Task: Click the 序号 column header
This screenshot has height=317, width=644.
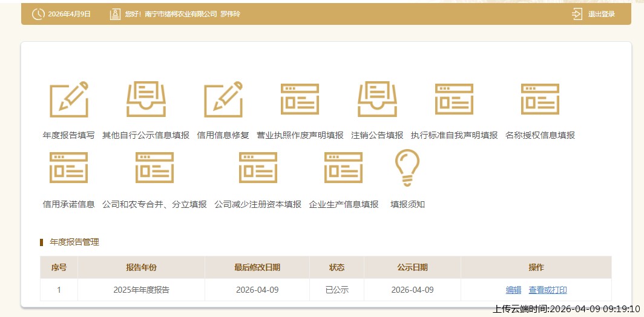Action: [x=59, y=268]
